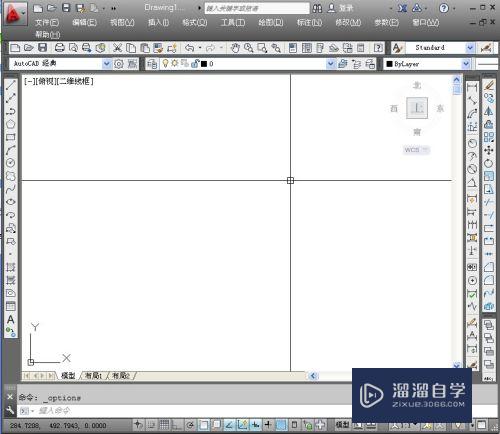Select the Array modify tool
This screenshot has height=434, width=500.
(489, 137)
